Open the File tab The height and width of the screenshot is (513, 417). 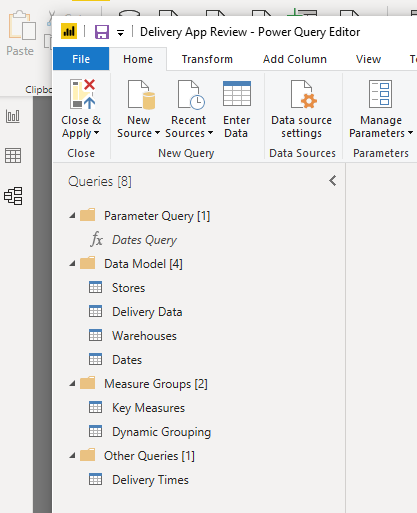(x=81, y=59)
